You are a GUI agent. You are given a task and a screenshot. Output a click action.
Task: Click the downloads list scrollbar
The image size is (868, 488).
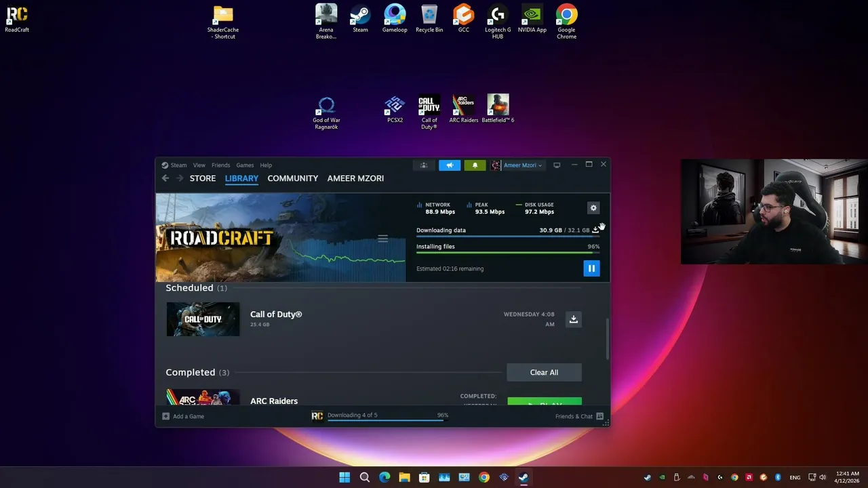(607, 339)
